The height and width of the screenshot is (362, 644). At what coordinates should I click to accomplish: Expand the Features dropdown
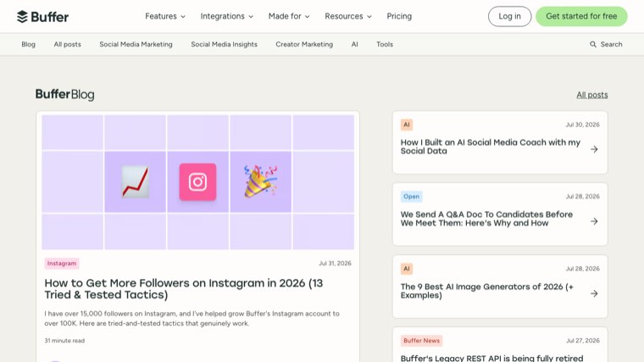[x=165, y=16]
